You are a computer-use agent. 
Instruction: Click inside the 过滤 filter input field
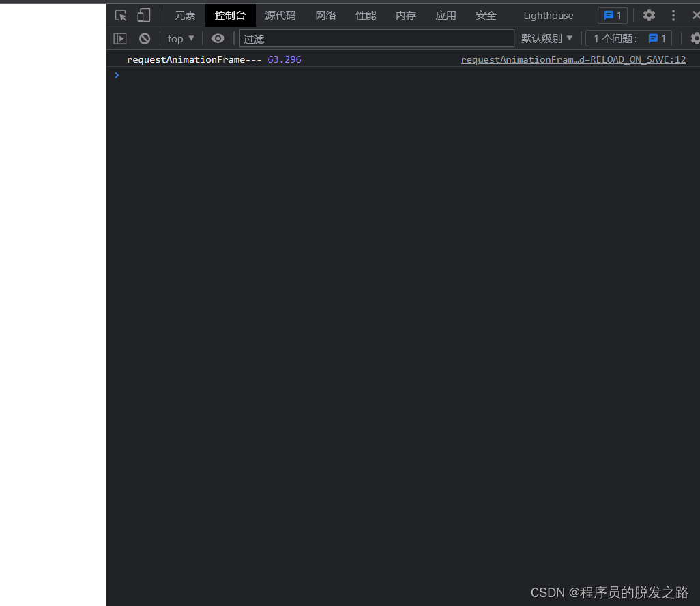pyautogui.click(x=375, y=38)
